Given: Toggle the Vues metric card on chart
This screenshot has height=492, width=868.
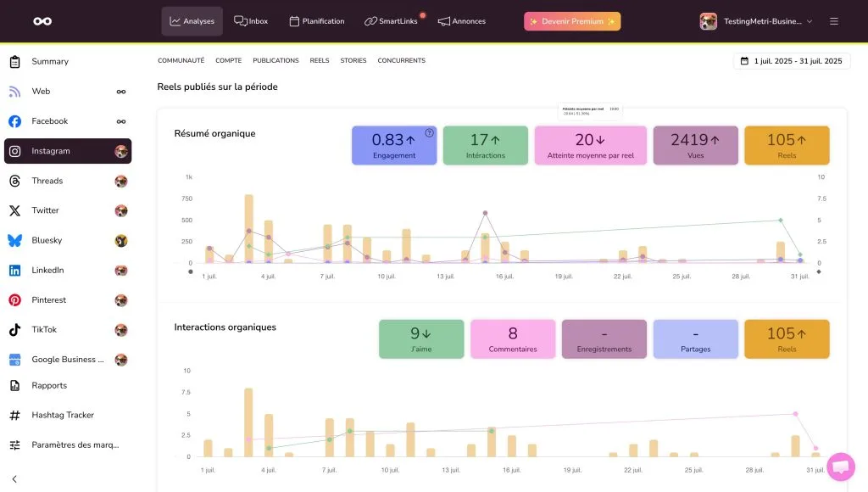Looking at the screenshot, I should (695, 145).
